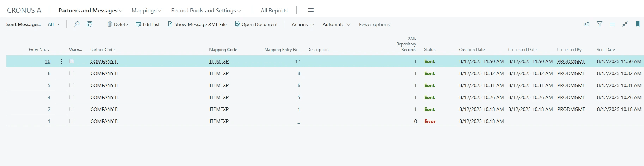Image resolution: width=644 pixels, height=166 pixels.
Task: Click ITEMEXP in entry 2 row
Action: click(219, 109)
